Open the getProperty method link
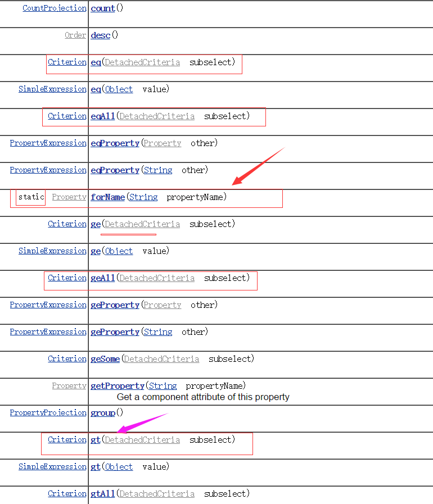The height and width of the screenshot is (504, 433). (x=118, y=386)
